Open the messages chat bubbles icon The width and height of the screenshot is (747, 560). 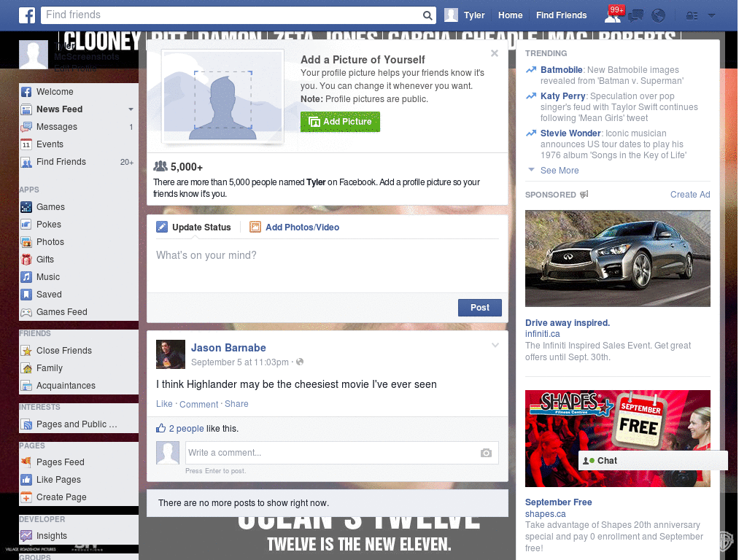pos(635,16)
